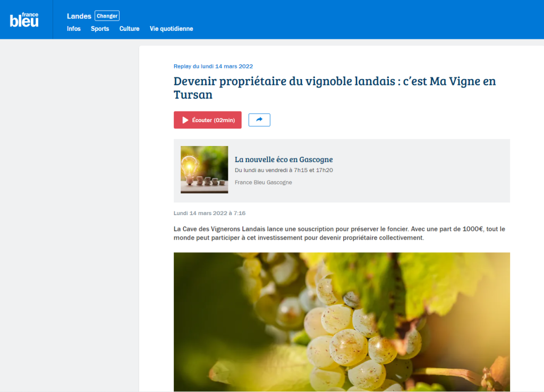Click the France Bleu Gascogne label
The height and width of the screenshot is (392, 544).
tap(263, 183)
